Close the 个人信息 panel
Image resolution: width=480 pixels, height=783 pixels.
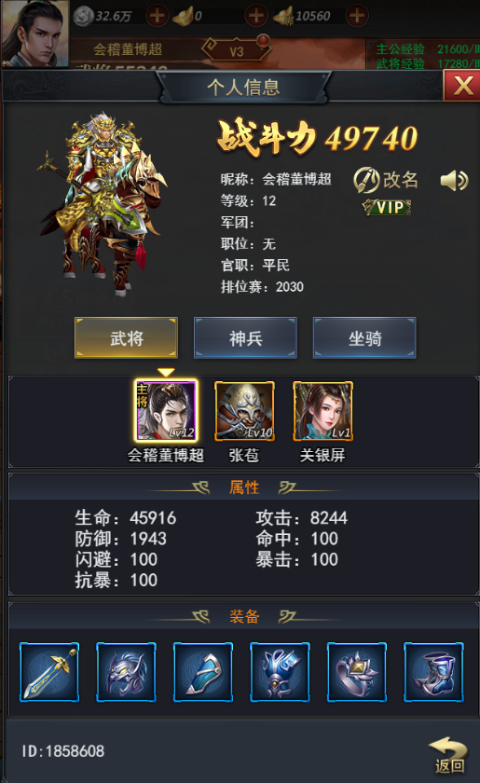point(463,85)
